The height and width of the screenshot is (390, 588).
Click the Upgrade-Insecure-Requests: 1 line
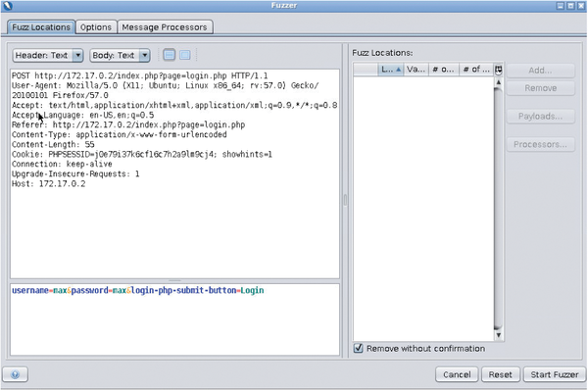point(75,174)
